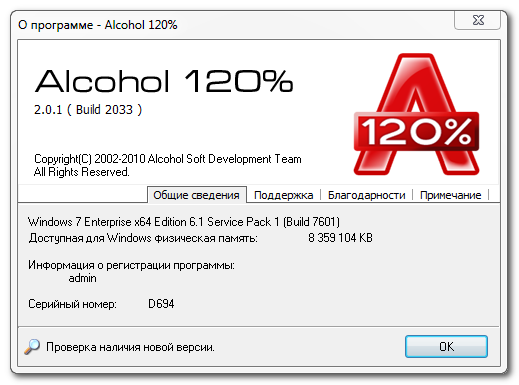
Task: Close the О программе dialog
Action: (x=477, y=20)
